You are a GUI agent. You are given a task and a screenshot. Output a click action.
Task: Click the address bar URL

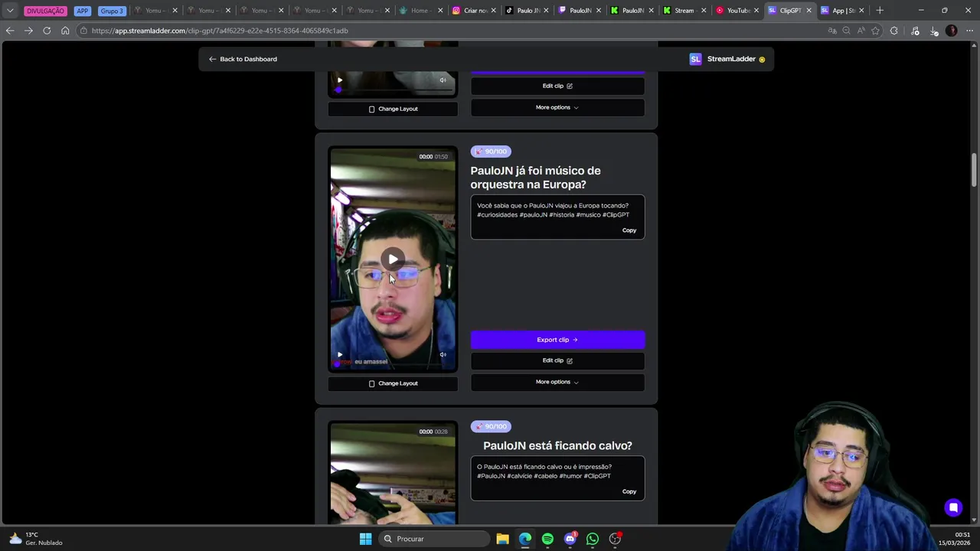(220, 31)
